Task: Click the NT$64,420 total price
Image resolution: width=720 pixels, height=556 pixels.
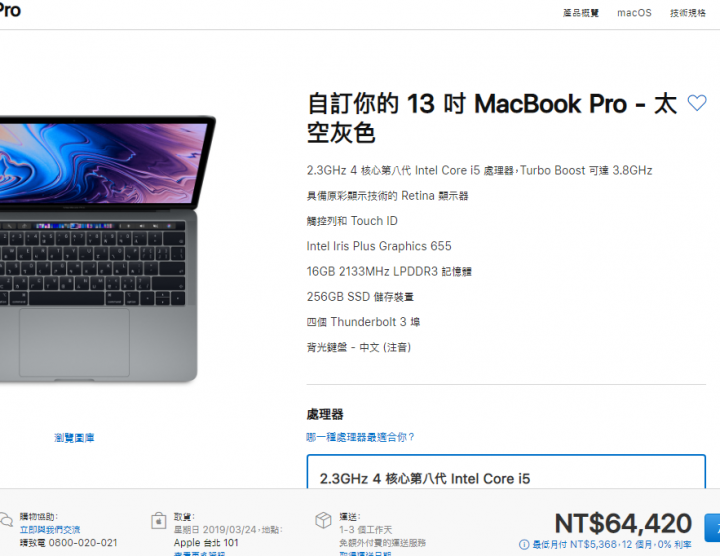Action: (x=623, y=523)
